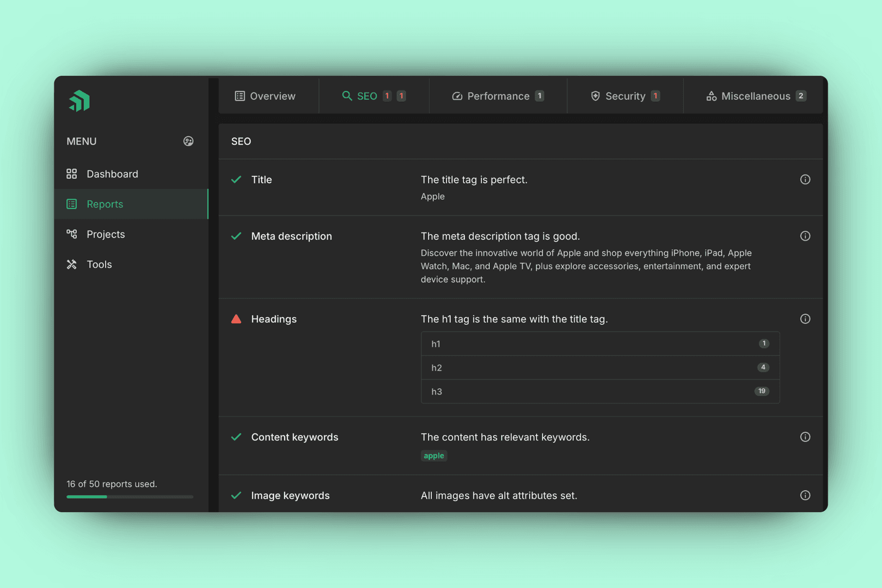This screenshot has height=588, width=882.
Task: Toggle the theme icon beside MENU
Action: pyautogui.click(x=188, y=142)
